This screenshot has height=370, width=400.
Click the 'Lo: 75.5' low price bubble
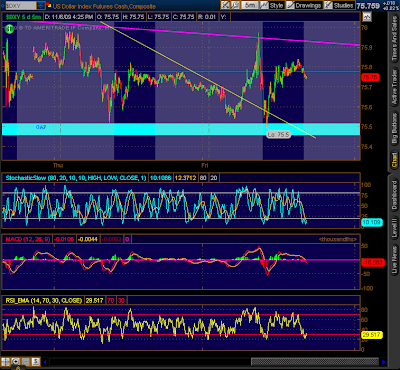click(279, 135)
